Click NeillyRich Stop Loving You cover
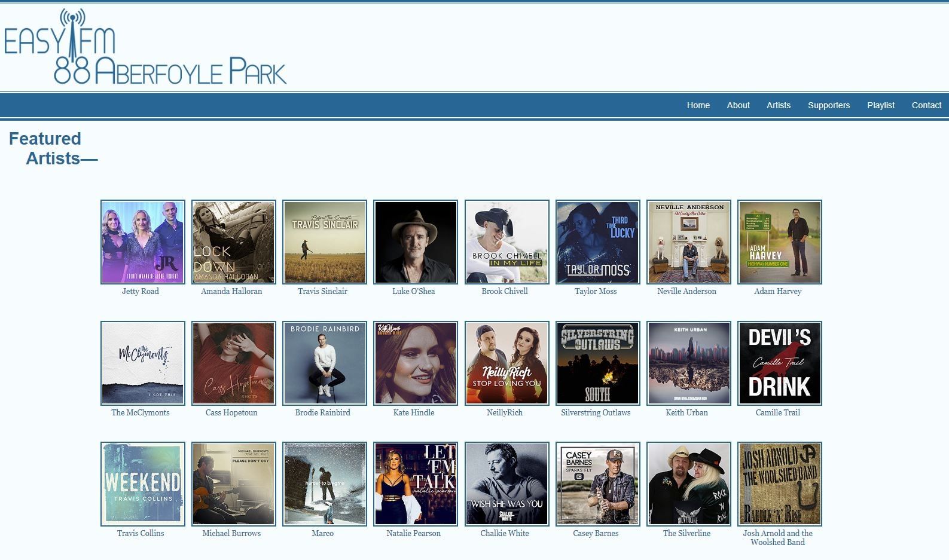949x560 pixels. 507,363
